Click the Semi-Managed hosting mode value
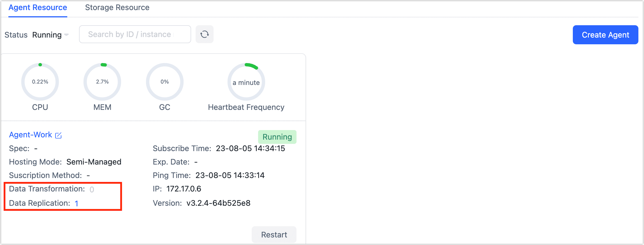644x245 pixels. coord(94,162)
